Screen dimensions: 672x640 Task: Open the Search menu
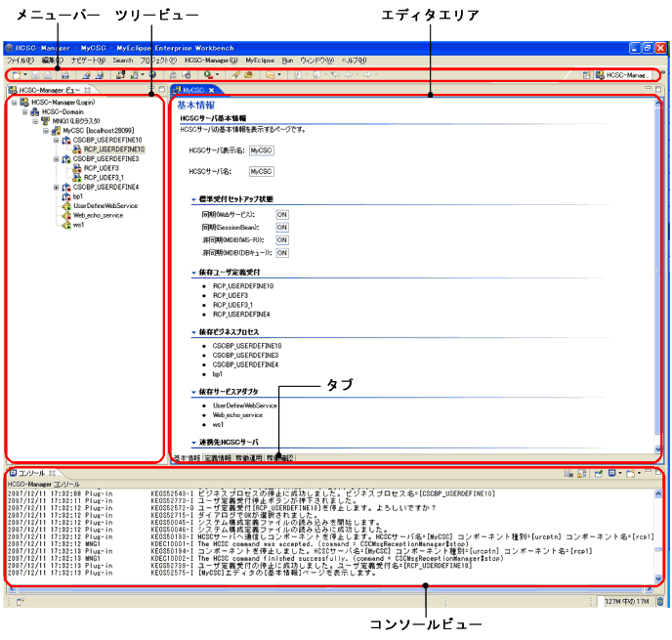(122, 61)
